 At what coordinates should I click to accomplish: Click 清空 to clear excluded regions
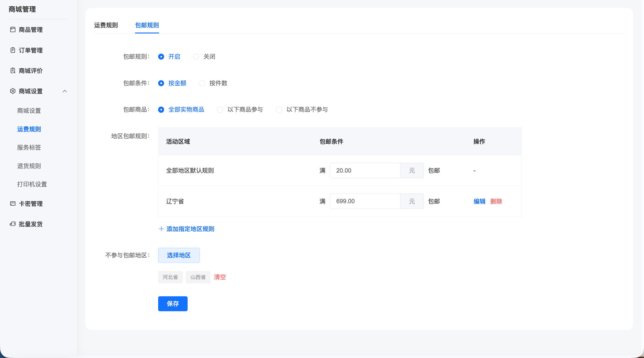(x=220, y=277)
